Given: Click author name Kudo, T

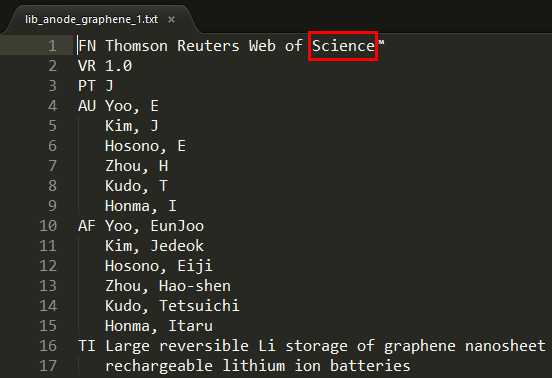Looking at the screenshot, I should (x=137, y=186).
